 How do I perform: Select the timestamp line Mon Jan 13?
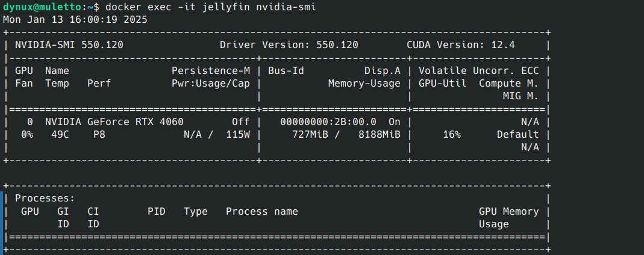coord(75,19)
